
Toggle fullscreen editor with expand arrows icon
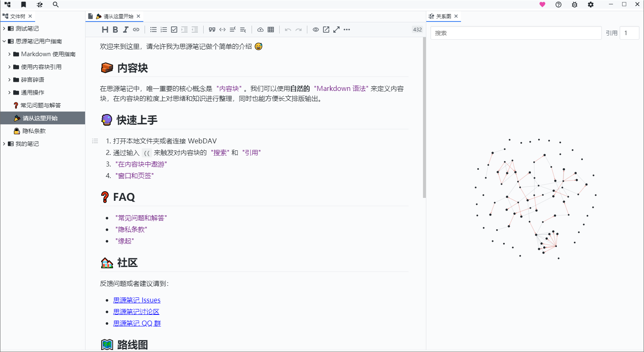click(x=337, y=30)
